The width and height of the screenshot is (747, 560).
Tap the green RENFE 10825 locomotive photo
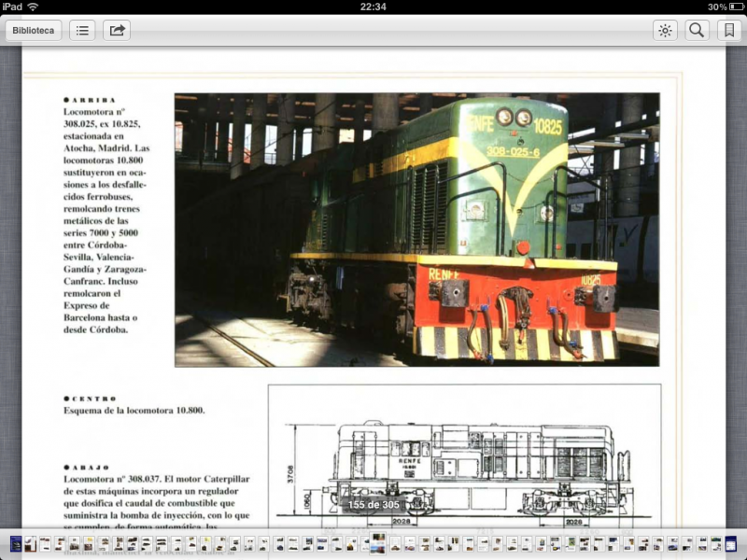416,230
